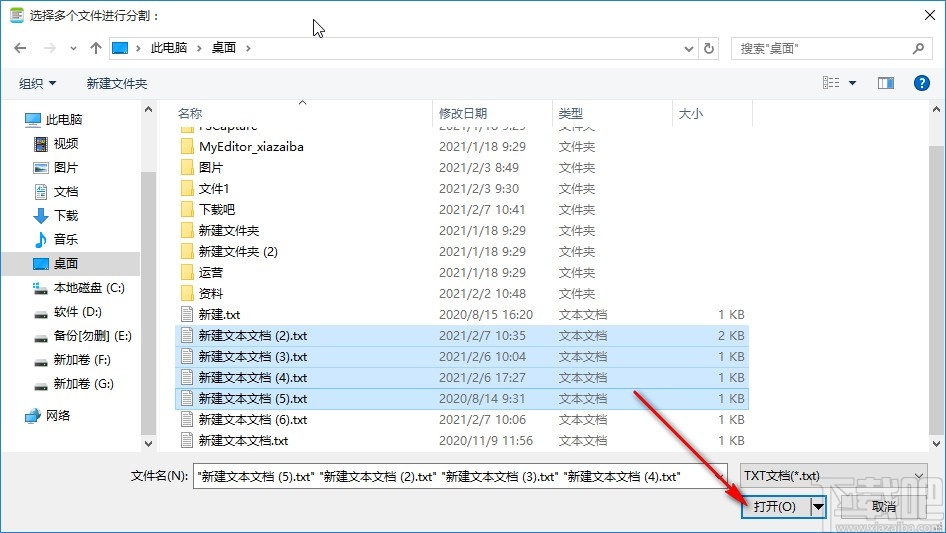
Task: Refresh the current folder view
Action: click(x=710, y=48)
